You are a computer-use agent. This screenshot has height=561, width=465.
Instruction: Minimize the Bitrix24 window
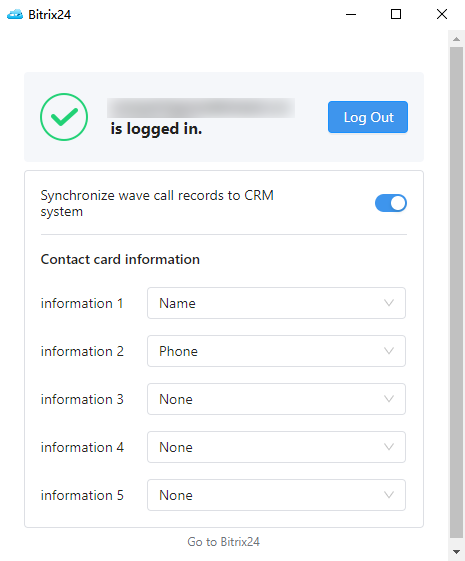coord(351,15)
